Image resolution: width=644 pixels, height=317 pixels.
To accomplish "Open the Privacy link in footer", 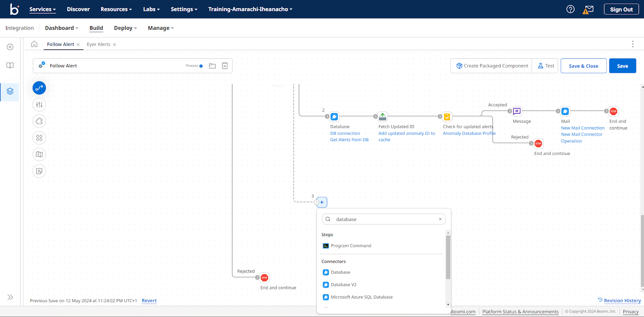I will click(630, 312).
